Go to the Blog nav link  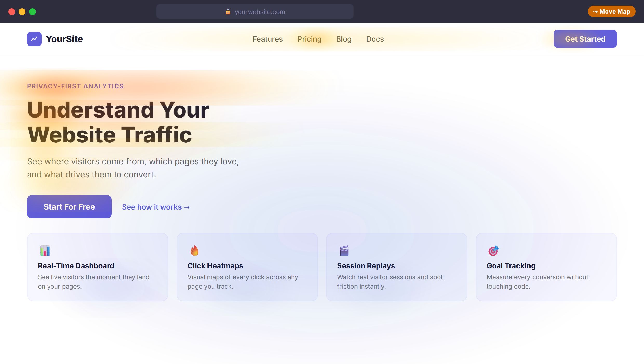pos(344,39)
